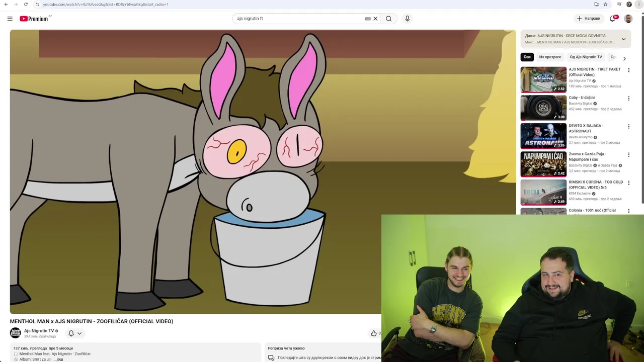Screen dimensions: 644x362
Task: Open RIMSKI X CORONA TOO COLD thumbnail
Action: point(543,192)
